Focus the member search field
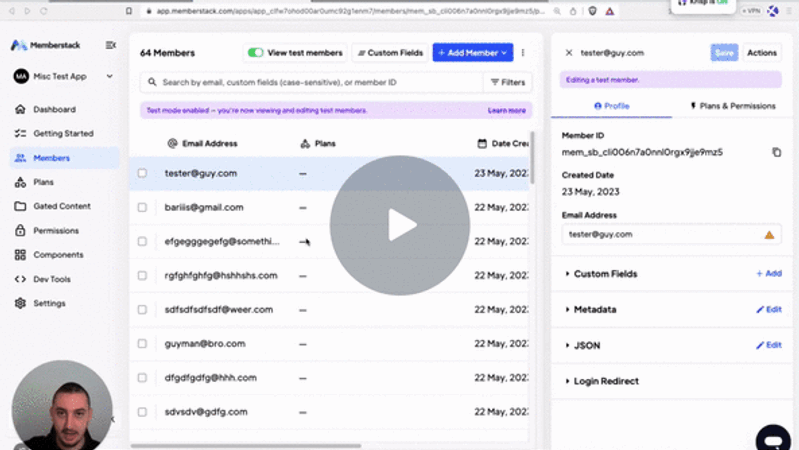 point(311,82)
